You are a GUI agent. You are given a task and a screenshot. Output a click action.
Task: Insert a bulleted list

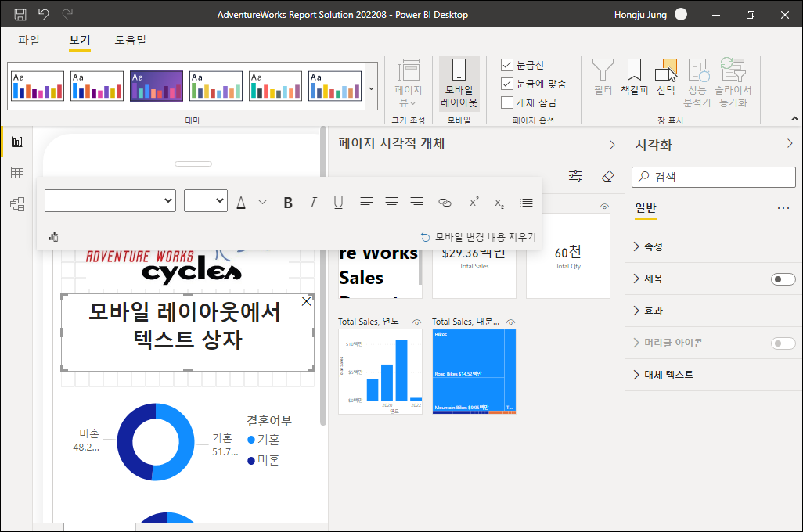coord(526,203)
